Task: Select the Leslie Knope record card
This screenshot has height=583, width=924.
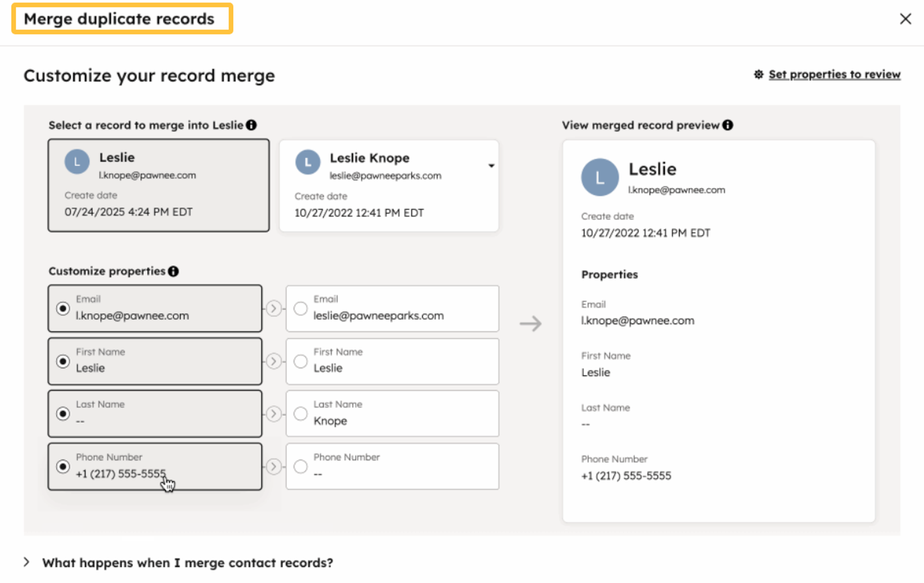Action: (x=389, y=186)
